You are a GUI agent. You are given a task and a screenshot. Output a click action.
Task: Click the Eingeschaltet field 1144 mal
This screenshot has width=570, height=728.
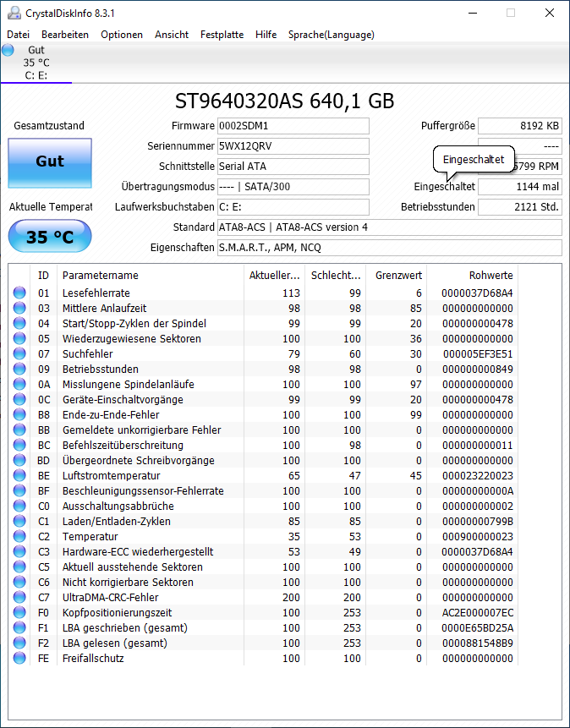coord(520,187)
